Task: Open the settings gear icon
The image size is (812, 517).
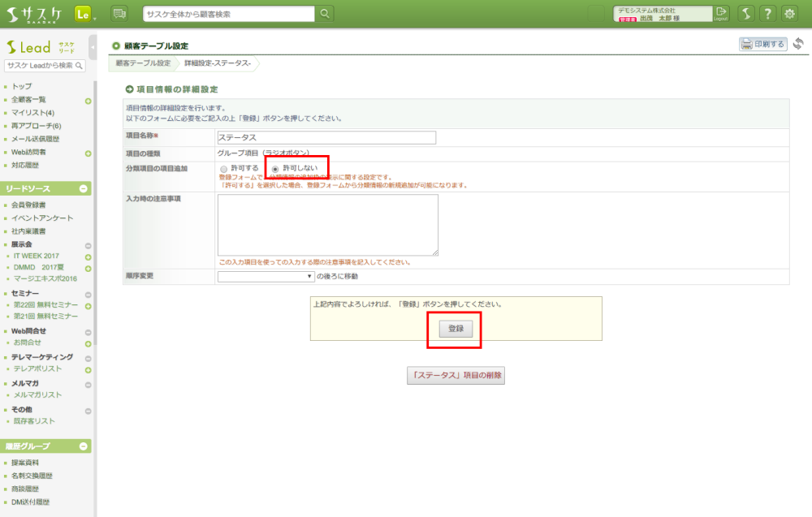Action: click(x=790, y=14)
